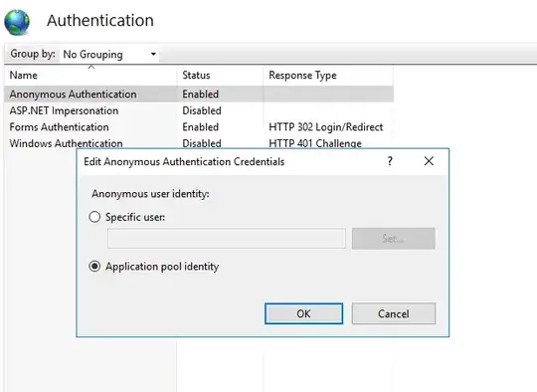
Task: Click the Cancel button
Action: coord(394,313)
